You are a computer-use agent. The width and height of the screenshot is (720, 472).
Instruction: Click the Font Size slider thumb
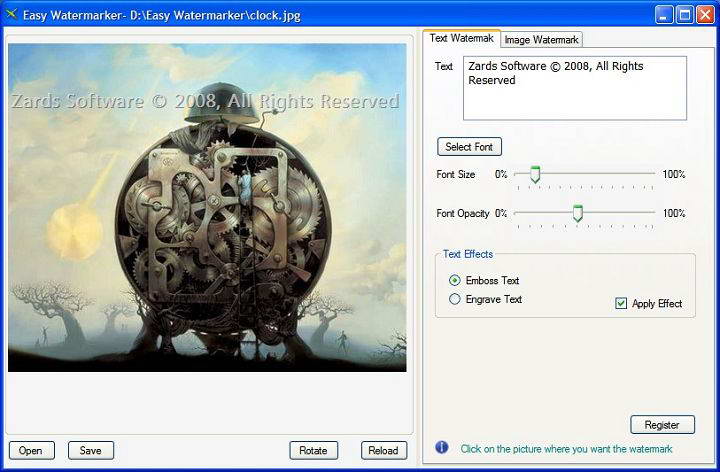535,174
